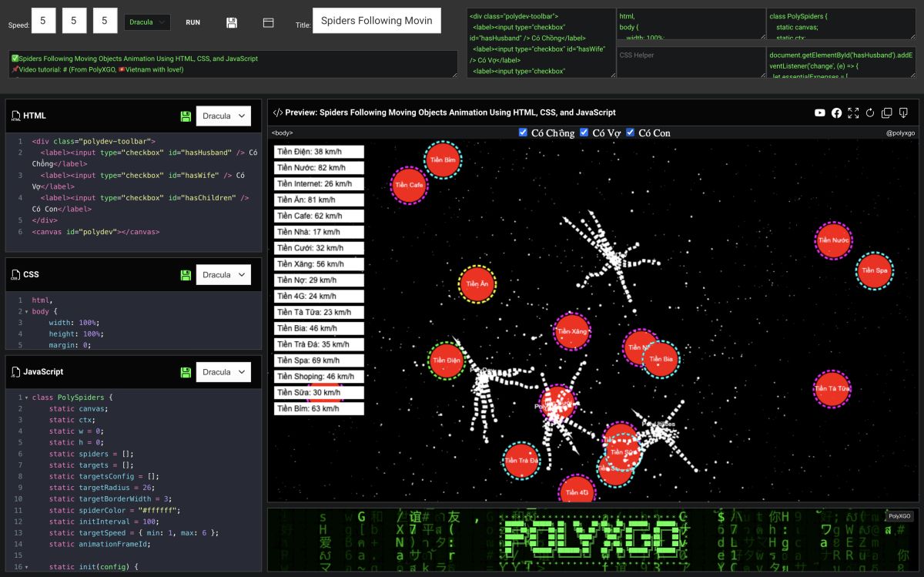Screen dimensions: 924x577
Task: Click the Tiền Nhà: 17 km/h entry
Action: click(x=319, y=232)
